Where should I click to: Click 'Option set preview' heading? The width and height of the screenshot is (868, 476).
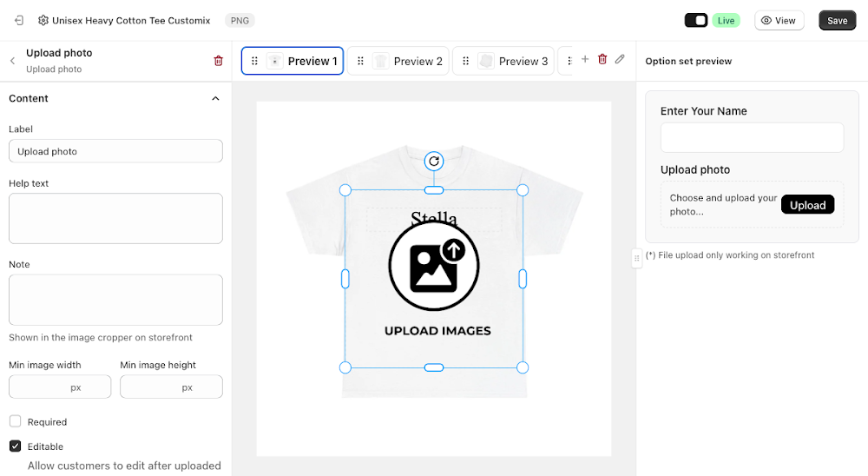click(688, 61)
